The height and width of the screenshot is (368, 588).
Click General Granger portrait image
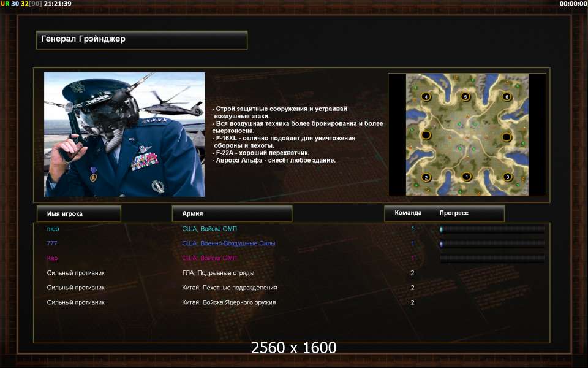click(x=124, y=134)
